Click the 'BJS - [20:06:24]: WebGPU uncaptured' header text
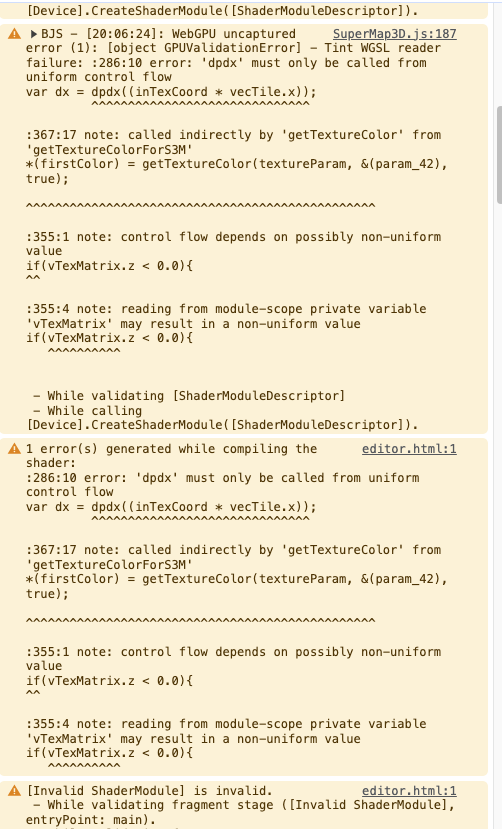 pos(168,34)
